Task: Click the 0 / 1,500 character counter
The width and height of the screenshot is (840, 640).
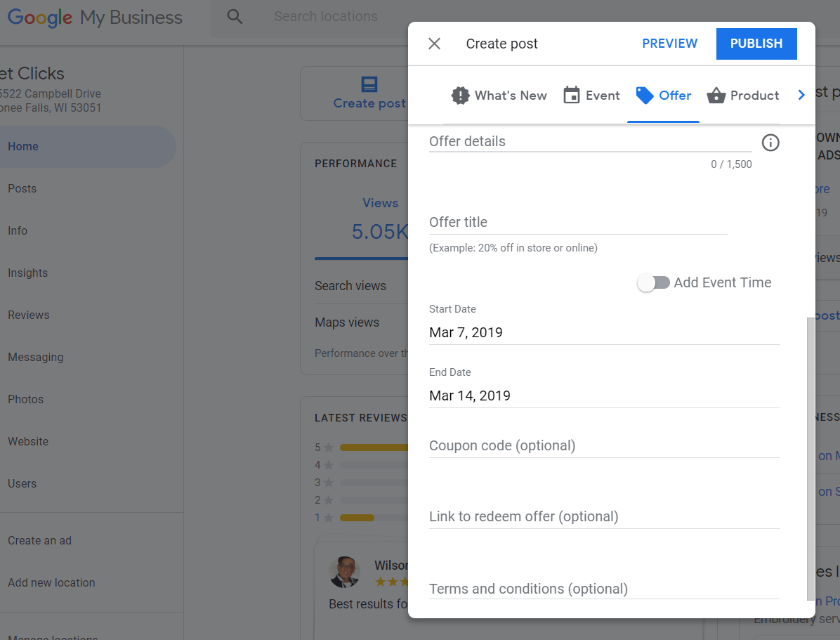Action: point(731,164)
